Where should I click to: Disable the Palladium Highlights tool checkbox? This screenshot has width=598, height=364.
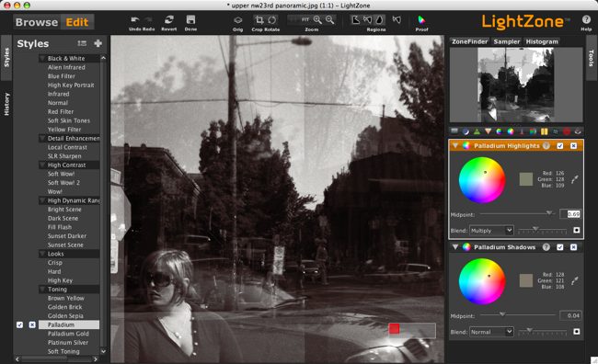(x=560, y=146)
